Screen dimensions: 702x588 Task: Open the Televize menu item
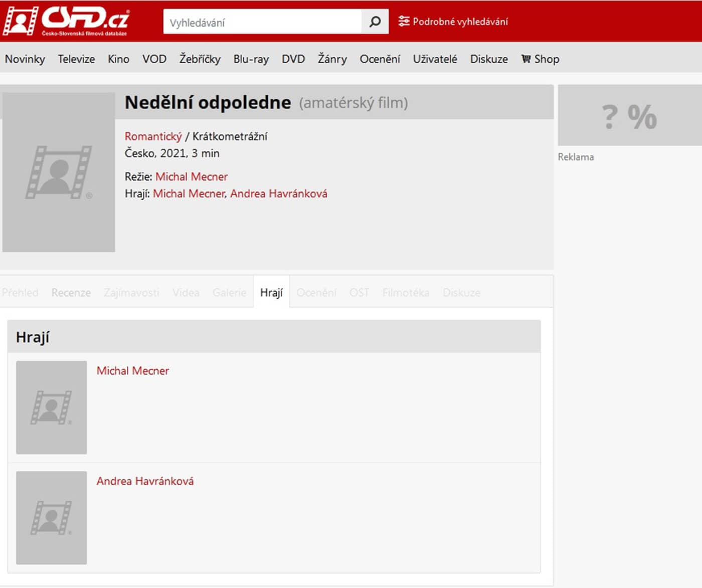(x=76, y=59)
